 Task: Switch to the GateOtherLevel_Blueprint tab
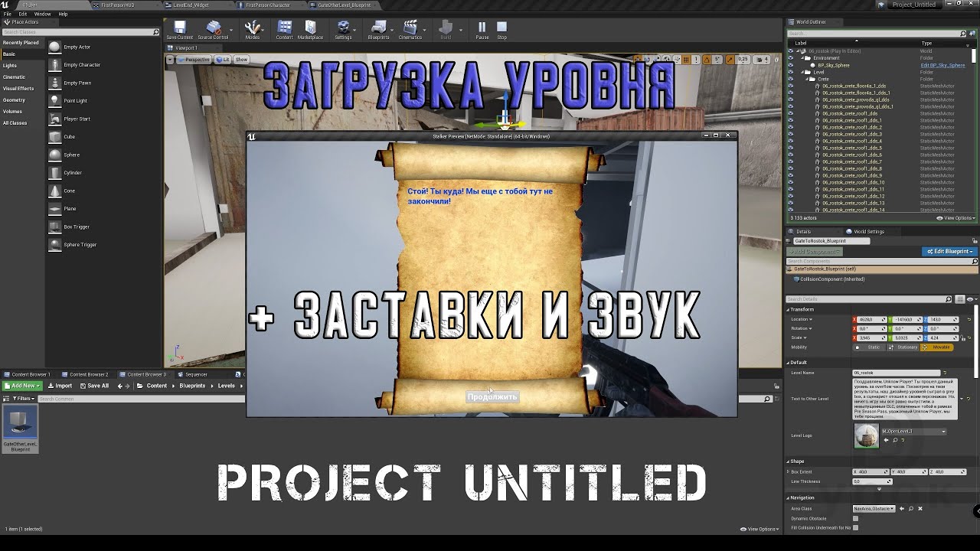point(345,5)
